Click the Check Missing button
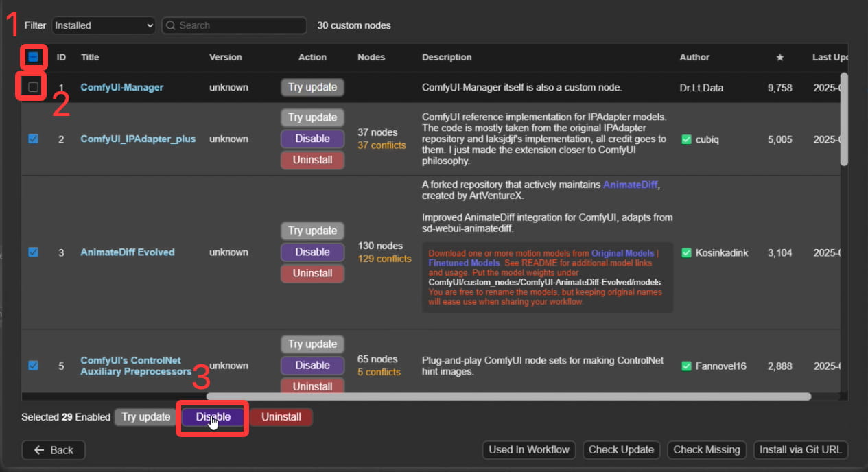Screen dimensions: 868x472 (x=706, y=450)
